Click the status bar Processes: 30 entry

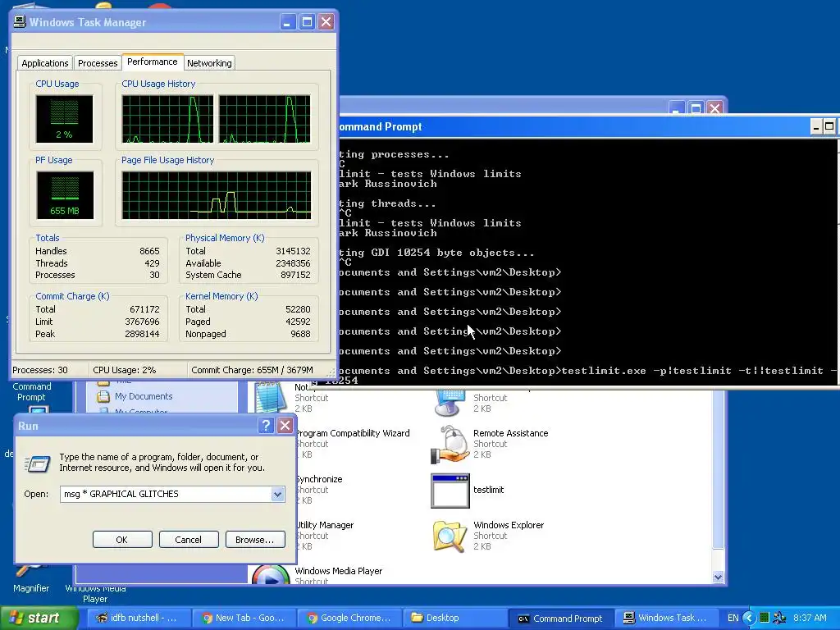pyautogui.click(x=40, y=370)
